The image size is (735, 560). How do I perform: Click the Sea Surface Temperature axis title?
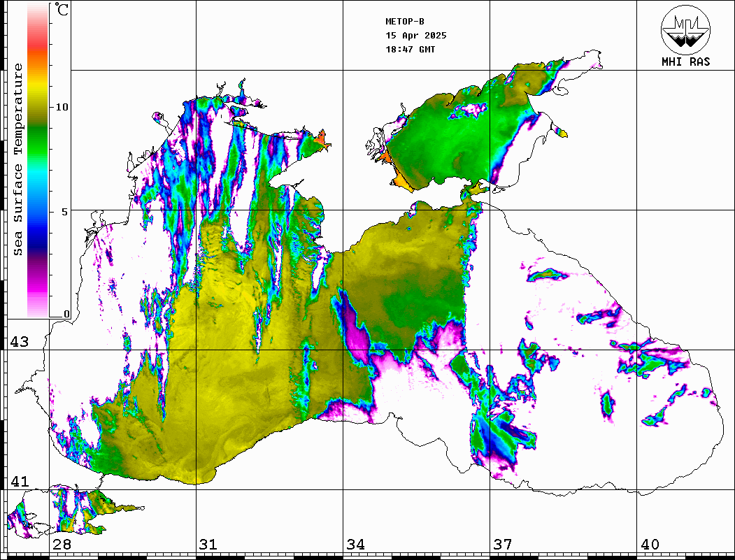pyautogui.click(x=18, y=159)
